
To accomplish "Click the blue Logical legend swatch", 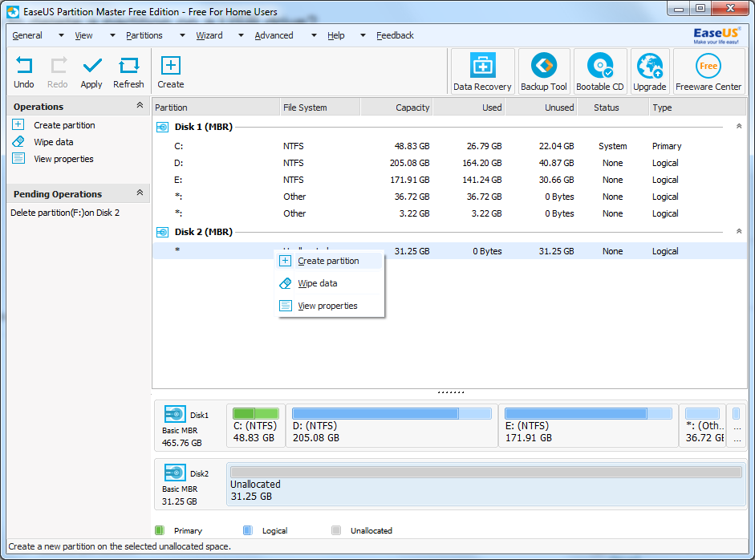I will [247, 530].
